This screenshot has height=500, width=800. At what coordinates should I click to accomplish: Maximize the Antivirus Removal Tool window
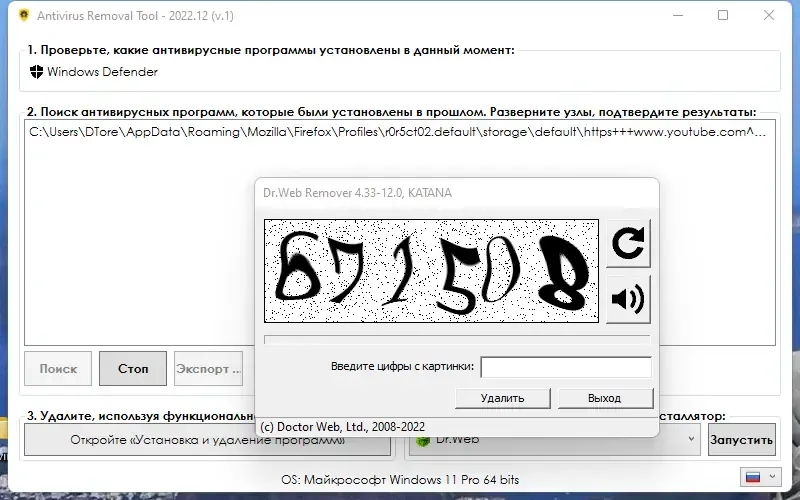click(x=723, y=15)
